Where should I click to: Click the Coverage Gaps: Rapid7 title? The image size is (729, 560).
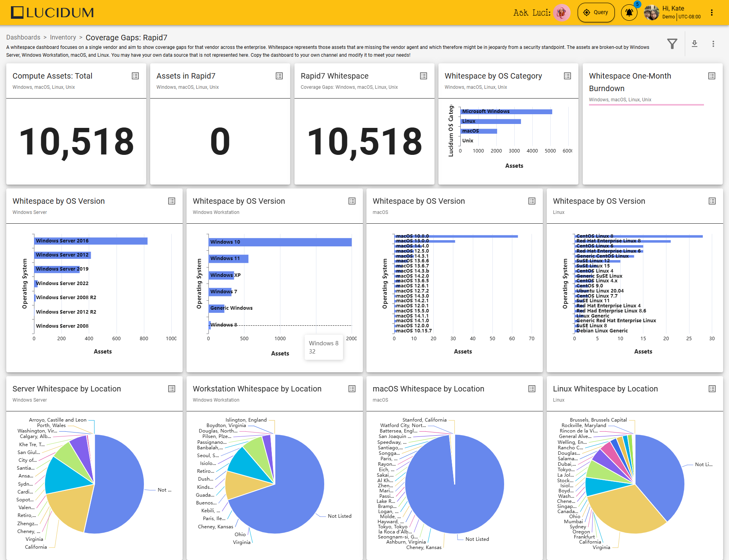pyautogui.click(x=126, y=38)
